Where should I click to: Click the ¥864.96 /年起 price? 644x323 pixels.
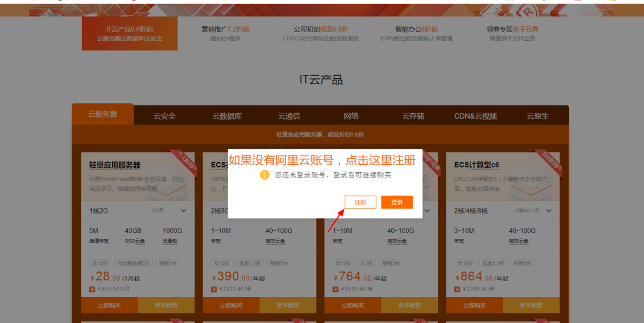(481, 277)
